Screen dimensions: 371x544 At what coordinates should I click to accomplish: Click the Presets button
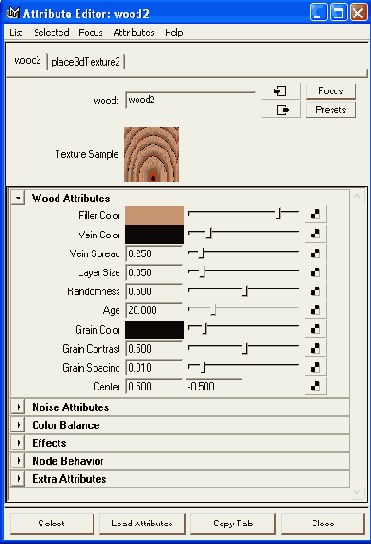point(331,110)
